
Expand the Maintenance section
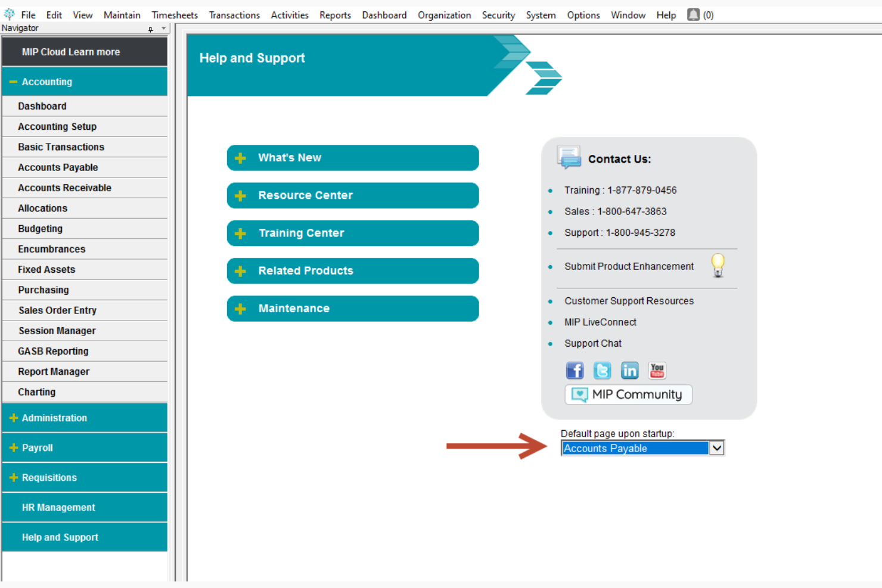pos(353,309)
